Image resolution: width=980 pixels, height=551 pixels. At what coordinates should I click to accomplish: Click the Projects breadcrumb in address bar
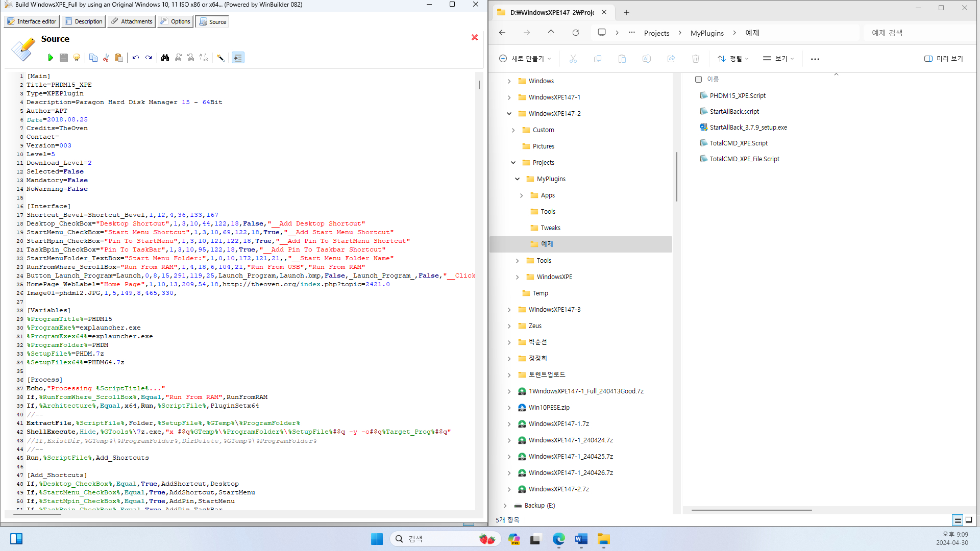656,33
